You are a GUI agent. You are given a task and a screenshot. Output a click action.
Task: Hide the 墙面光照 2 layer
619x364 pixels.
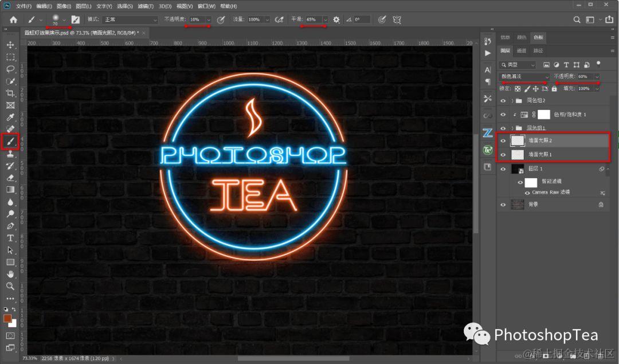click(503, 140)
